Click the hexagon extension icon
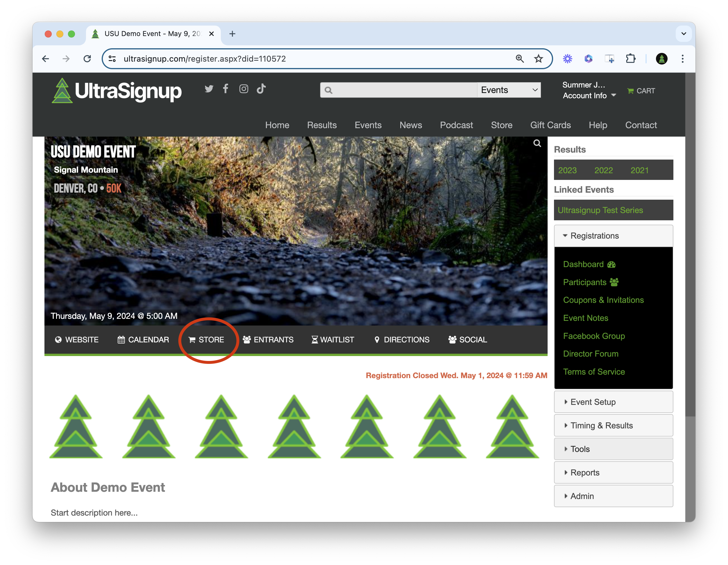The height and width of the screenshot is (565, 728). pos(588,59)
